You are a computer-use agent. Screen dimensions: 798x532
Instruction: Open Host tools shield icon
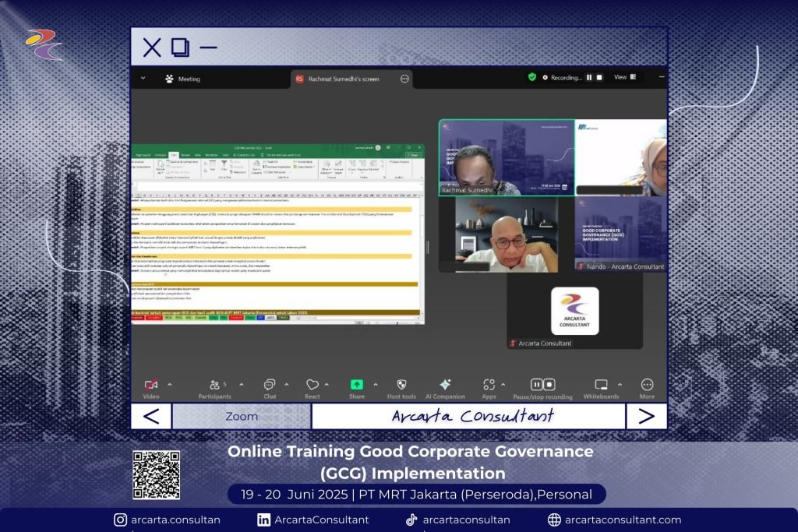click(401, 385)
